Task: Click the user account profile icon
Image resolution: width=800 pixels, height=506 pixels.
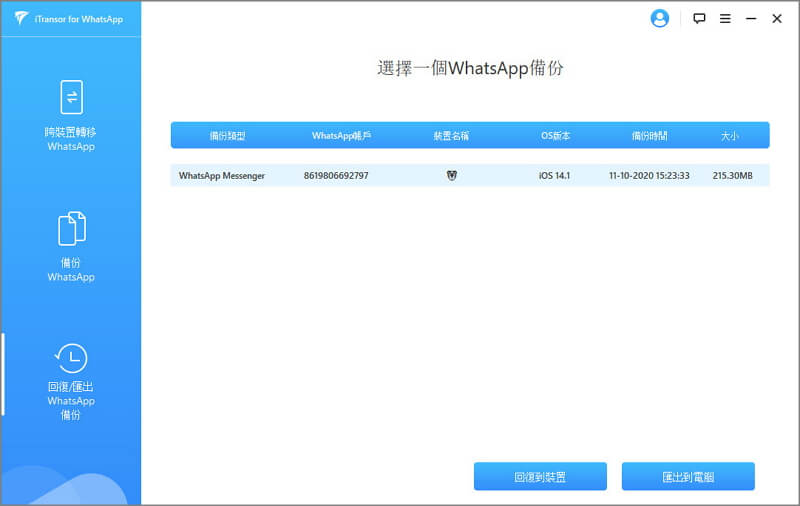Action: point(659,18)
